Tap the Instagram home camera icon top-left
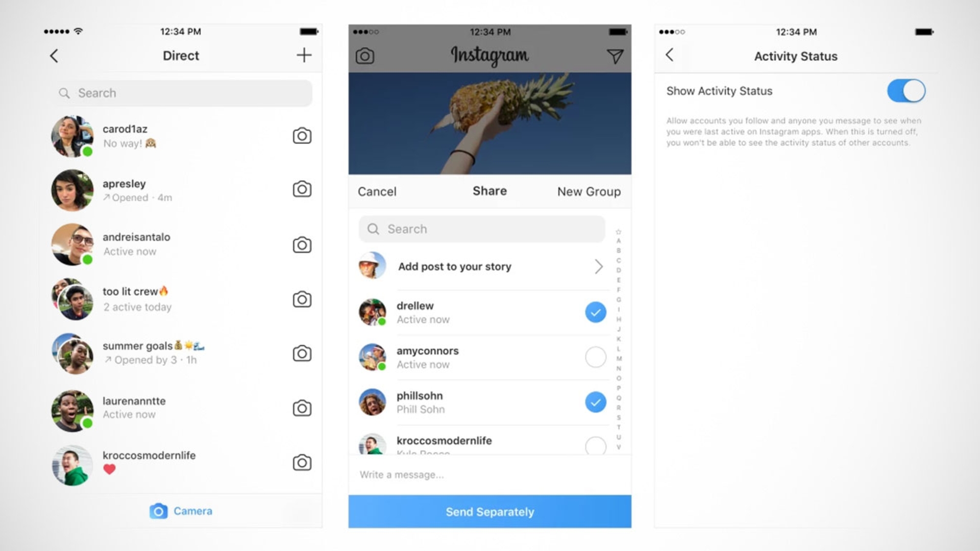 364,56
